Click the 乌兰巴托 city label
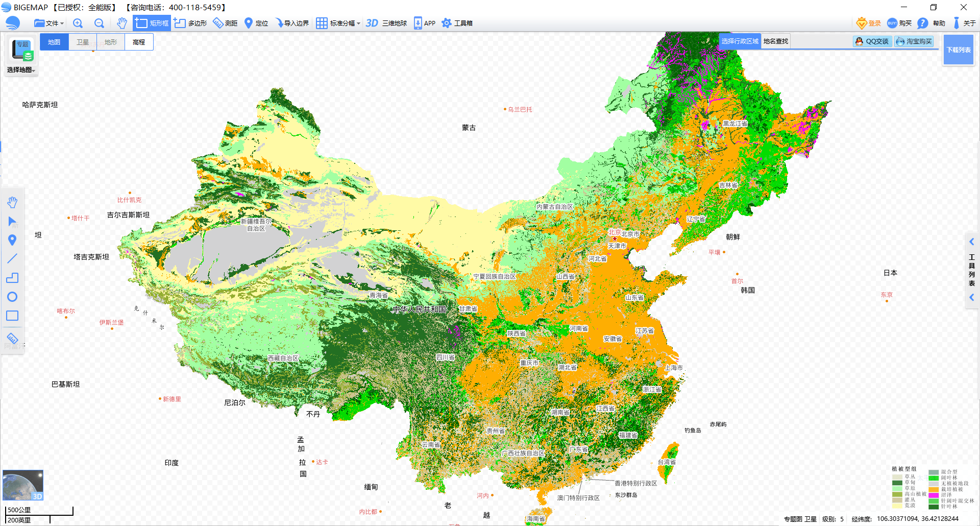This screenshot has width=980, height=526. click(520, 109)
